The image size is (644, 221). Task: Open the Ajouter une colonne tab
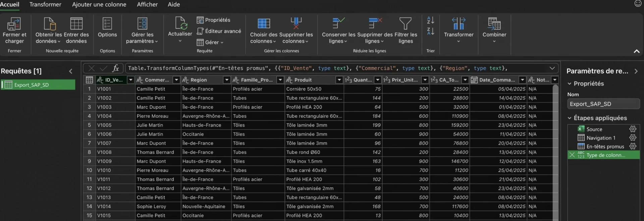(99, 4)
